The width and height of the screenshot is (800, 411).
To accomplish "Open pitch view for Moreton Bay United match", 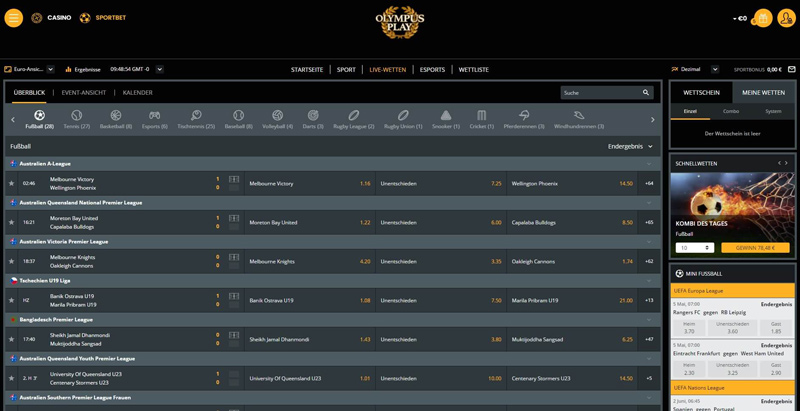I will pos(234,218).
